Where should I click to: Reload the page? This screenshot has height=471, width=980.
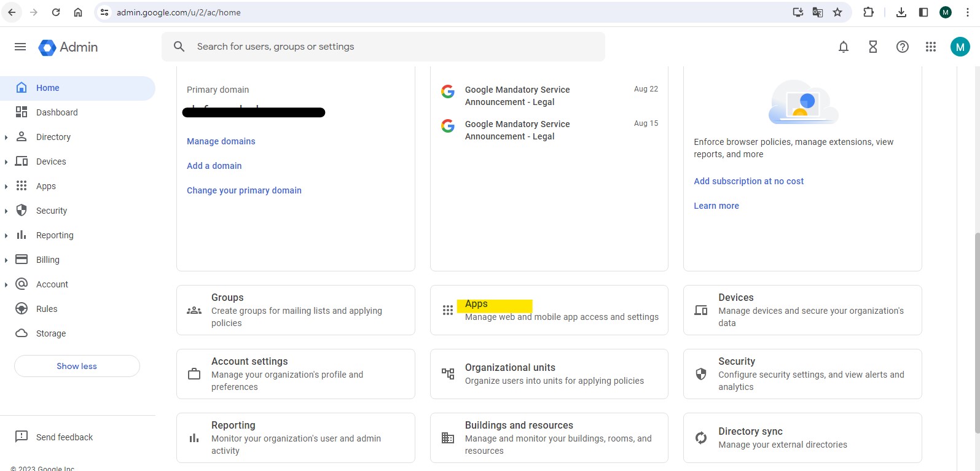(x=56, y=12)
